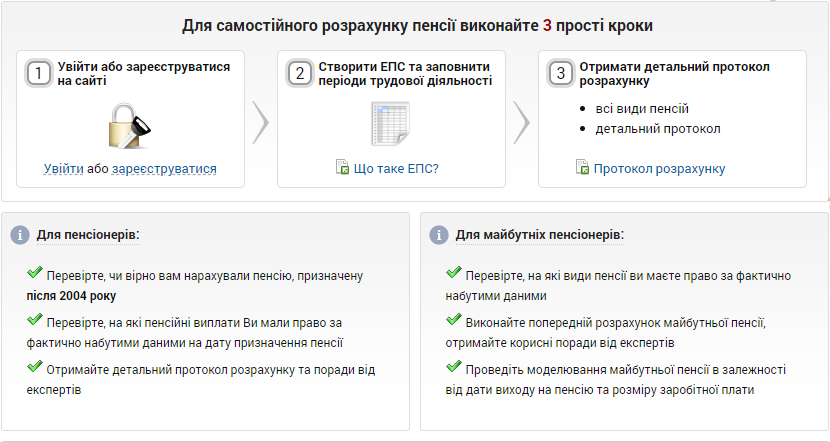The width and height of the screenshot is (830, 442).
Task: Click the info icon beside 'Для пенсіонерів'
Action: (x=20, y=234)
